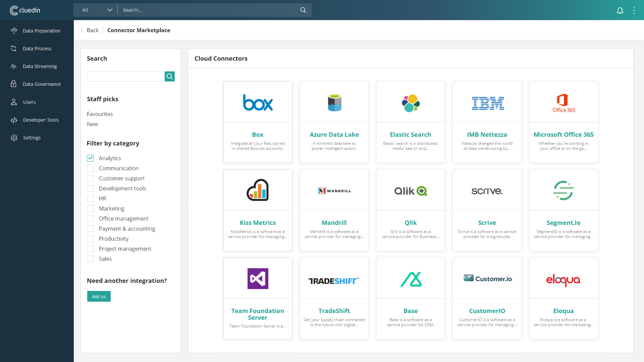Open the CustomerIO connector title
The image size is (644, 362).
487,311
